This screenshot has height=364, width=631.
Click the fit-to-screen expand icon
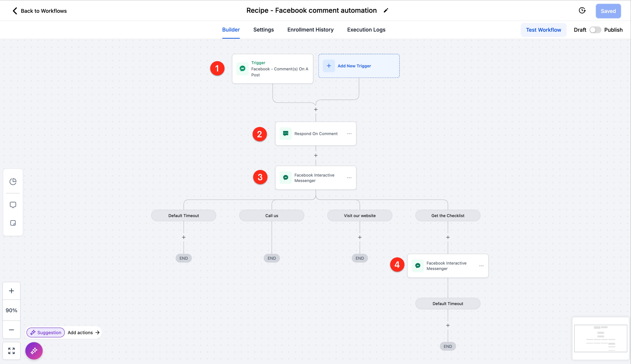pyautogui.click(x=11, y=351)
